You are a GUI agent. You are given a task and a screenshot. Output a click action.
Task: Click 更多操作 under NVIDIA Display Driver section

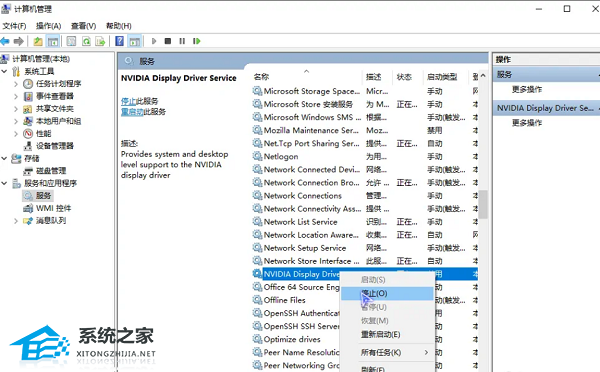(x=527, y=122)
